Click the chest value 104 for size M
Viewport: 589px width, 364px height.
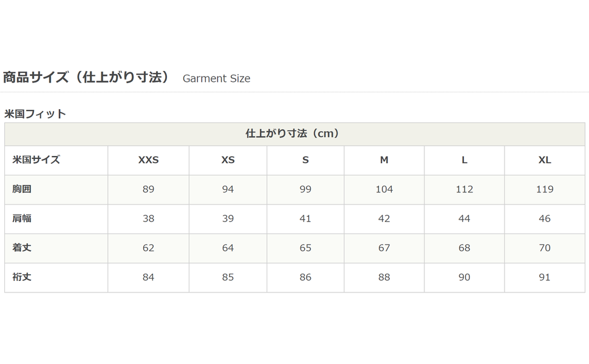pyautogui.click(x=384, y=189)
